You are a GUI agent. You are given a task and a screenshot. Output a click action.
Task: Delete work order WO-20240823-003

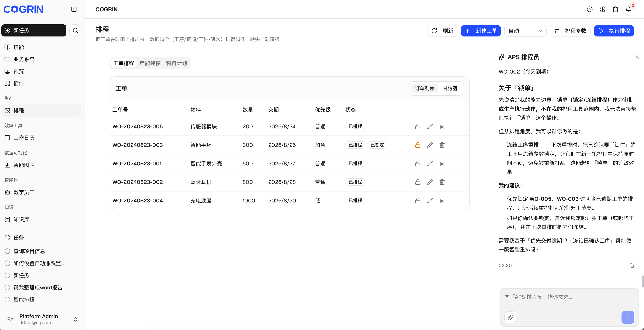[x=442, y=145]
